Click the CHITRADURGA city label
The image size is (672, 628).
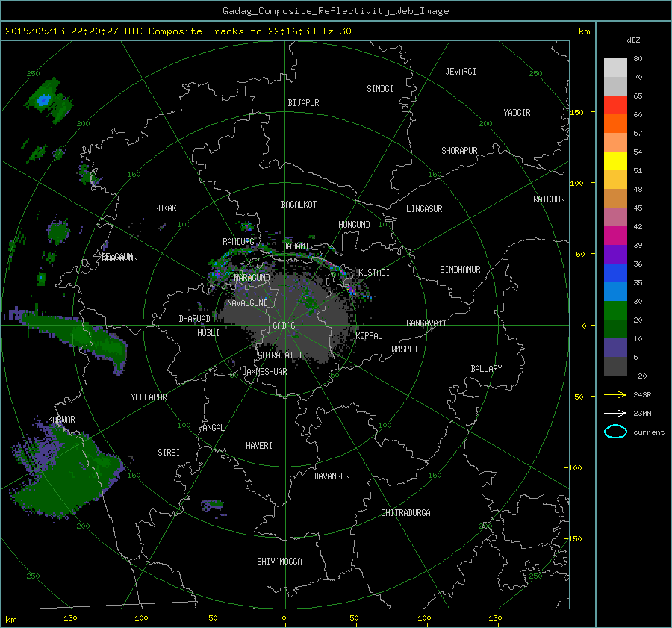pos(405,513)
